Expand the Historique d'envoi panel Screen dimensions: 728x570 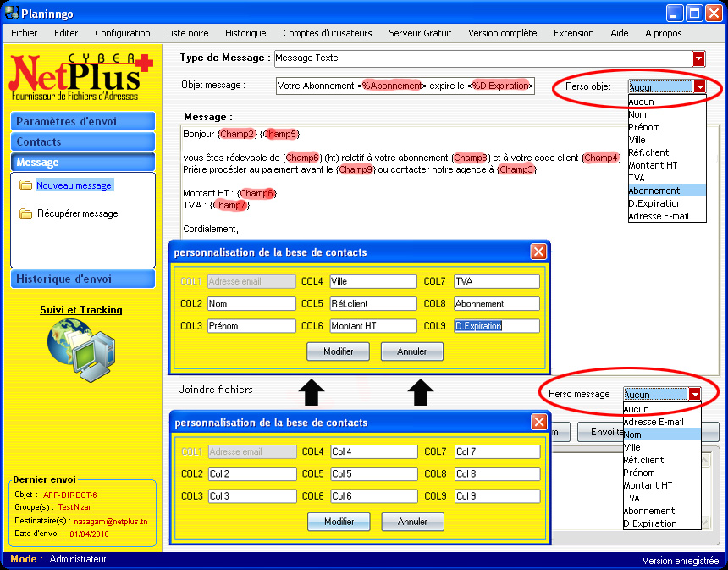coord(83,279)
